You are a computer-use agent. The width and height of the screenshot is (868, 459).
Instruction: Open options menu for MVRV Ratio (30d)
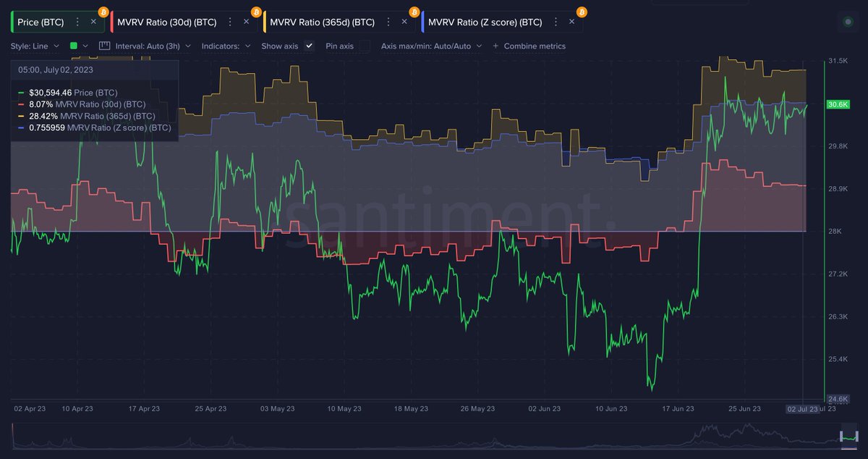coord(229,22)
